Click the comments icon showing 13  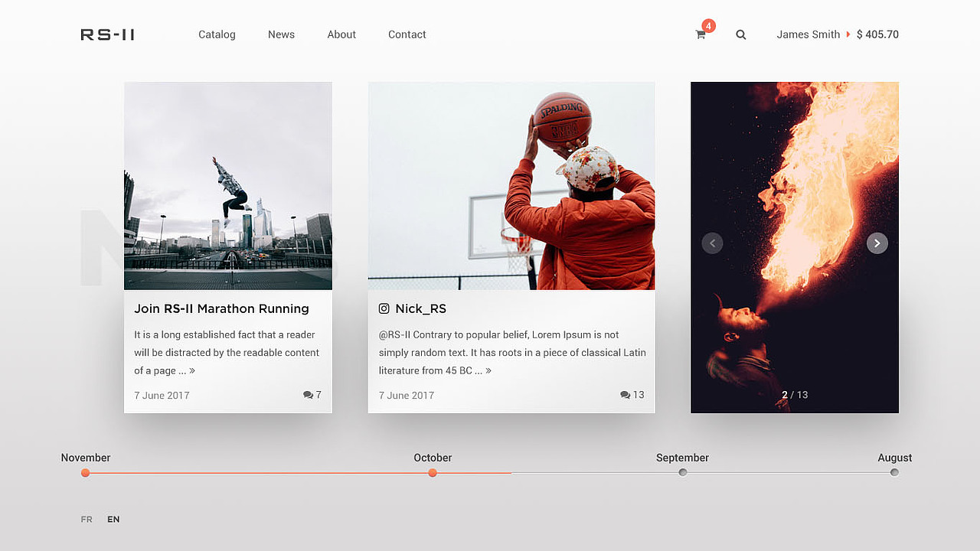625,395
